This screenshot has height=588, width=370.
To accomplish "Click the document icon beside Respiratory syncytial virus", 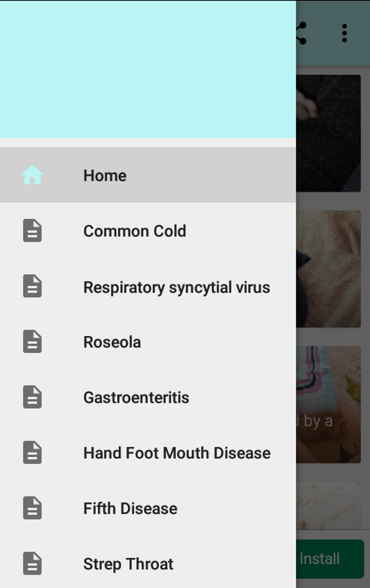I will [32, 286].
